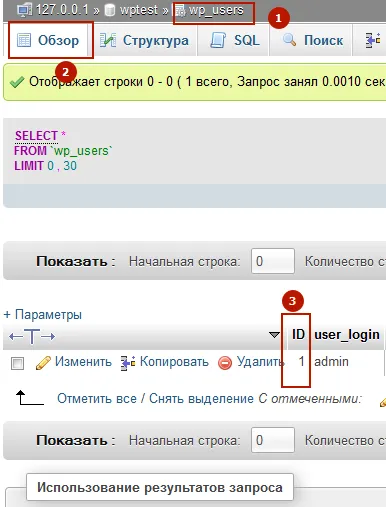Click Изменить for the admin row

[83, 362]
